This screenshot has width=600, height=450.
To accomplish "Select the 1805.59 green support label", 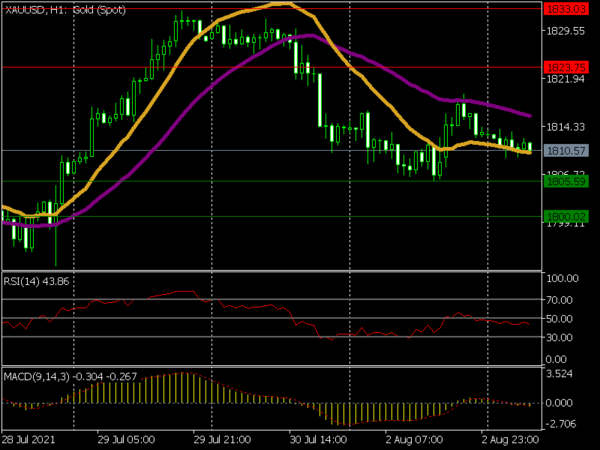I will [x=566, y=181].
